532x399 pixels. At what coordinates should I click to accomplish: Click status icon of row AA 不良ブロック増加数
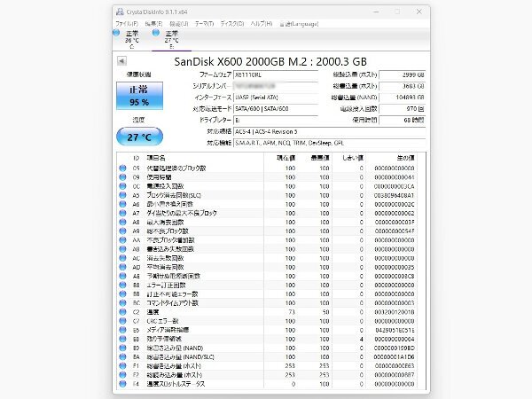pos(122,240)
